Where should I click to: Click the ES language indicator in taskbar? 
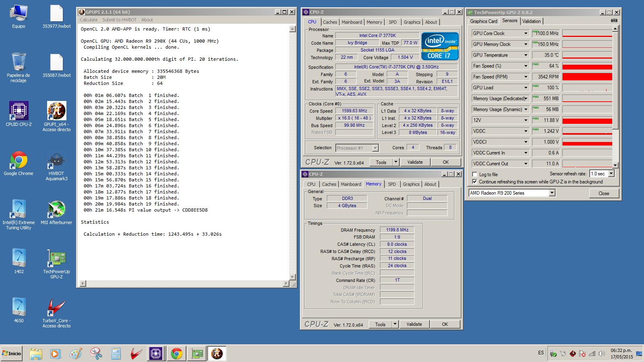(541, 353)
